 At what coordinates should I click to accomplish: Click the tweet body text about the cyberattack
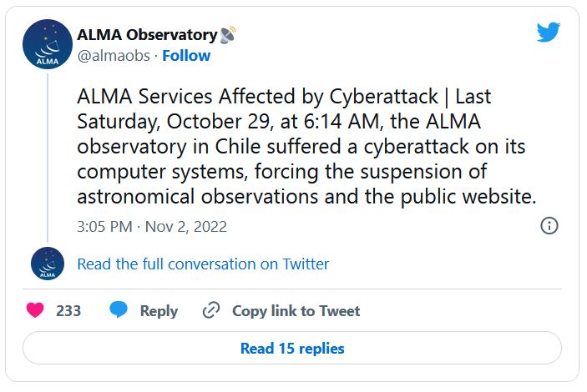(306, 146)
